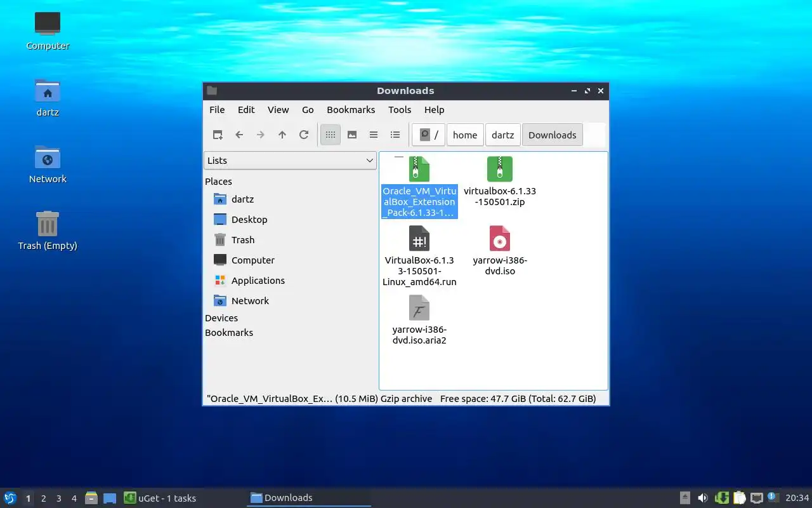The height and width of the screenshot is (508, 812).
Task: Select the virtualbox-6.1.33-150501.zip file icon
Action: pos(500,170)
